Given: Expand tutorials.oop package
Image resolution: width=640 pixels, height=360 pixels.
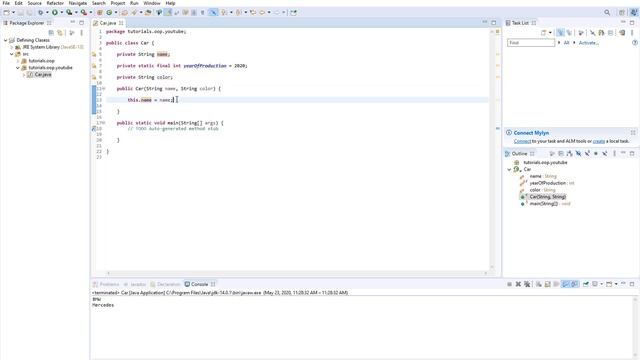Looking at the screenshot, I should click(x=18, y=61).
